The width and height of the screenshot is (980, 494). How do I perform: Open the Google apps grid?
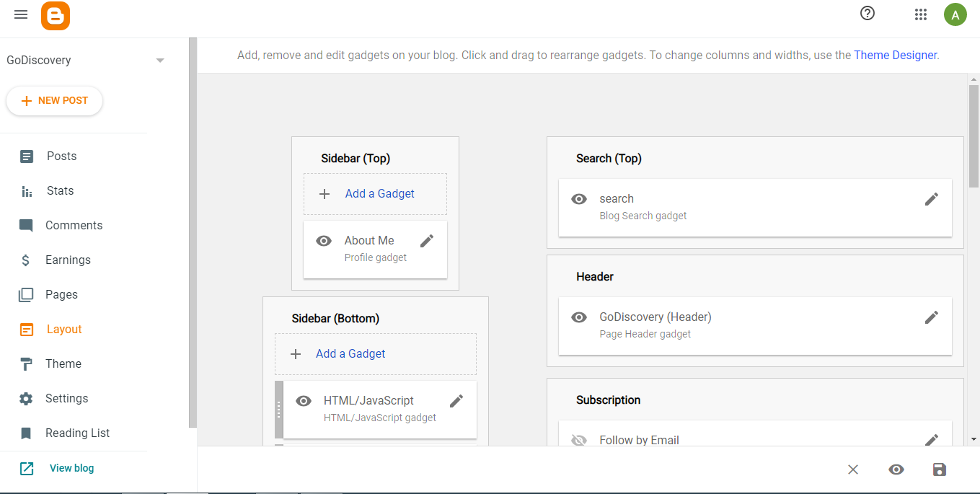[x=920, y=14]
